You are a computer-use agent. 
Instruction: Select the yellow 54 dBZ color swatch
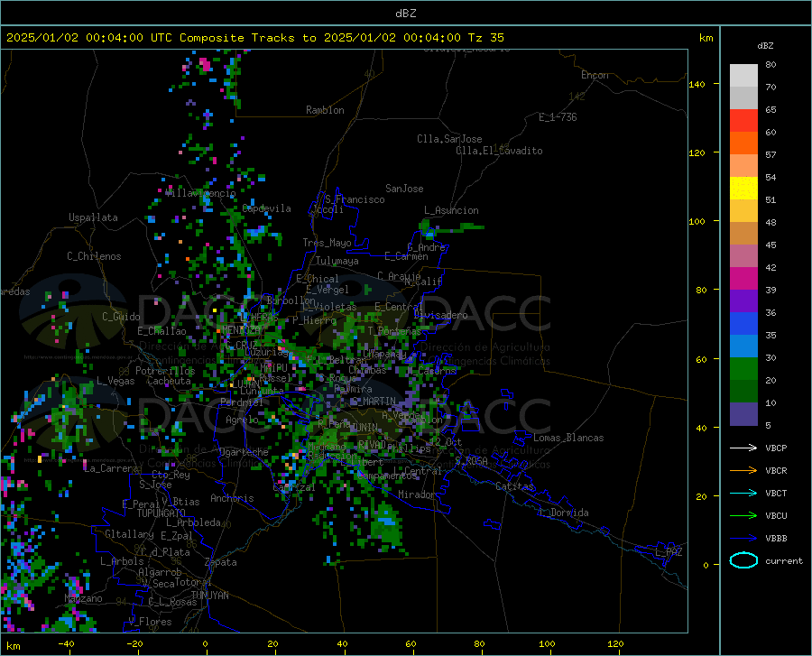[743, 189]
